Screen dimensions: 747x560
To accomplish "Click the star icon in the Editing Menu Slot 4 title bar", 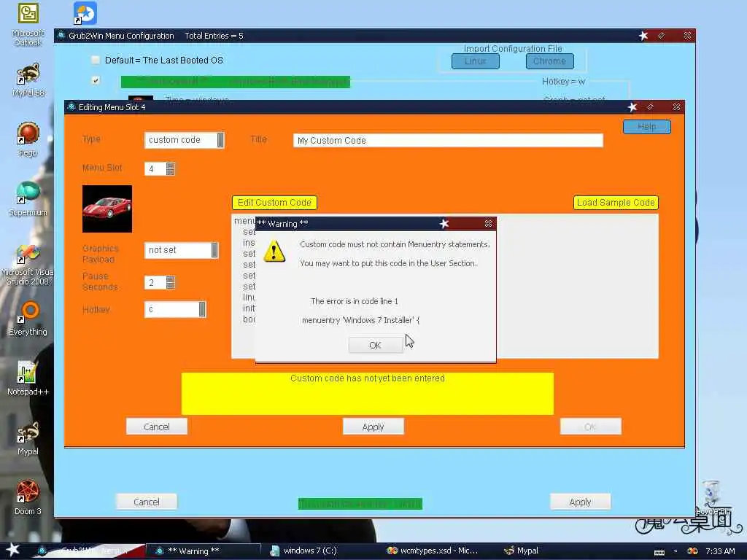I will pyautogui.click(x=632, y=107).
